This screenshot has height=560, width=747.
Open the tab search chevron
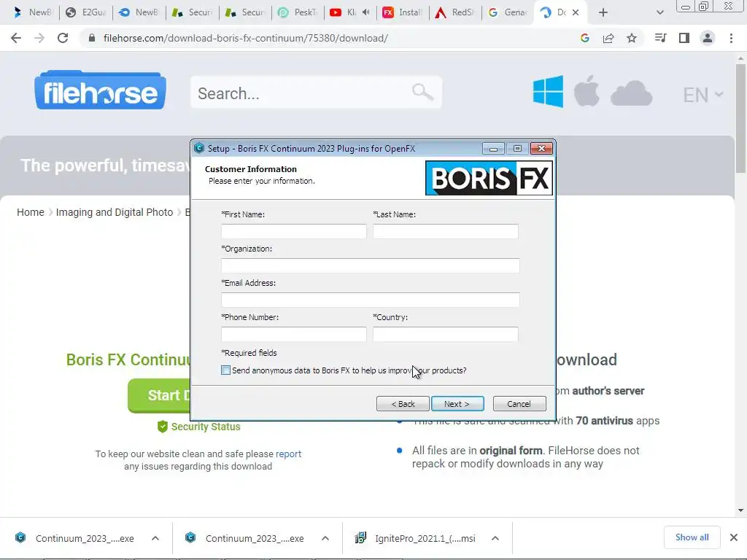pos(659,12)
